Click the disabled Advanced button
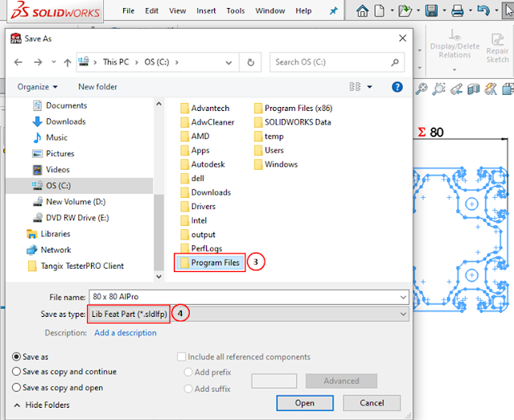Screen dimensions: 514x420 click(341, 381)
